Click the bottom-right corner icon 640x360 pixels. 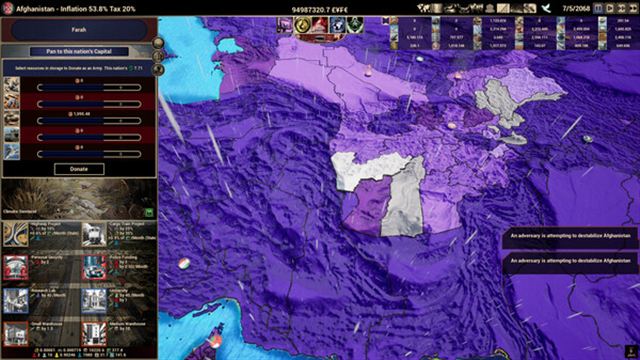pyautogui.click(x=631, y=351)
